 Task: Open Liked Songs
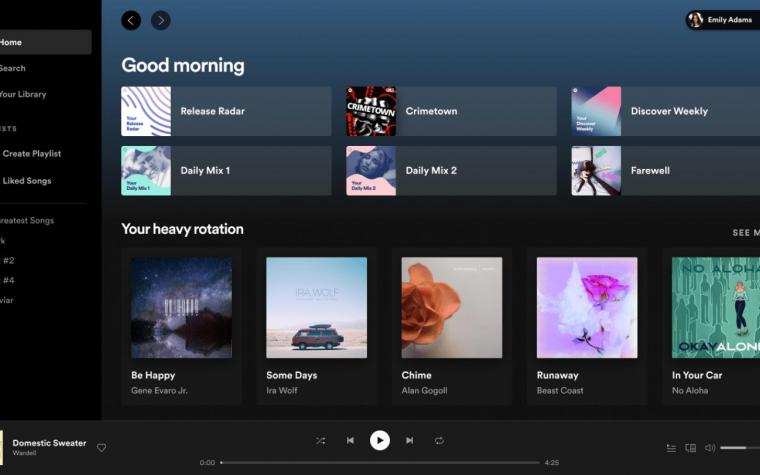[x=27, y=181]
